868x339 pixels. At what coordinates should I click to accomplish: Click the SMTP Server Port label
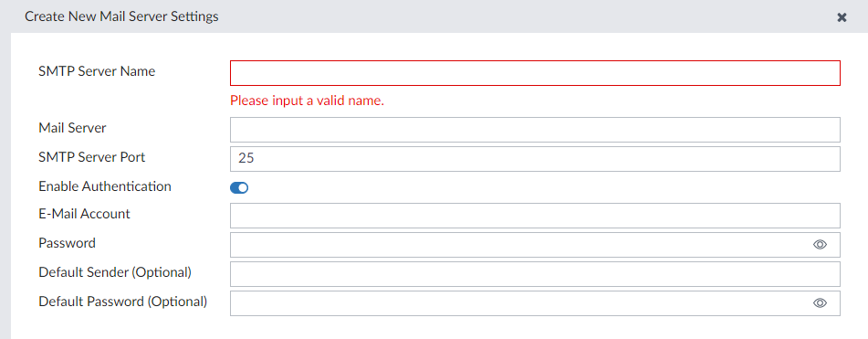(92, 157)
